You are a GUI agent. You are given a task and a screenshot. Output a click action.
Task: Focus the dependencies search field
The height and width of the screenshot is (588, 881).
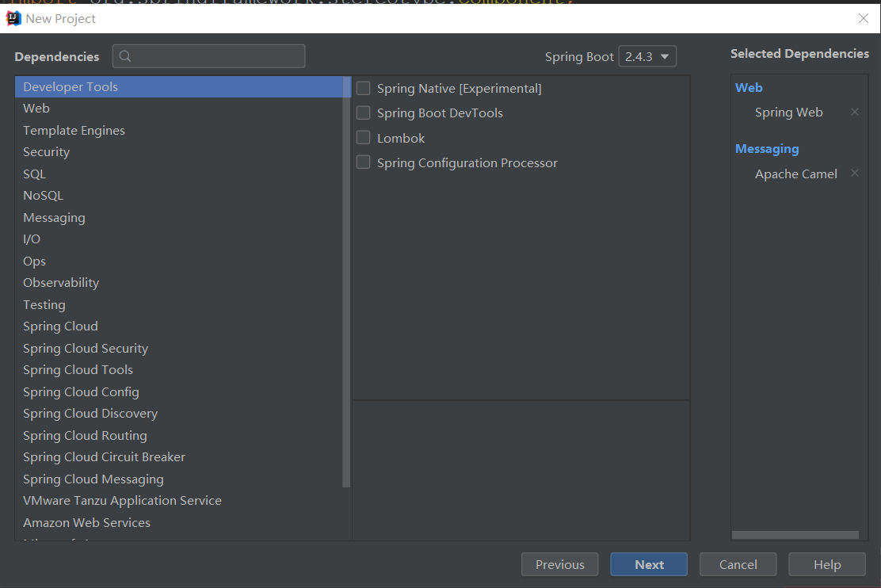coord(209,56)
